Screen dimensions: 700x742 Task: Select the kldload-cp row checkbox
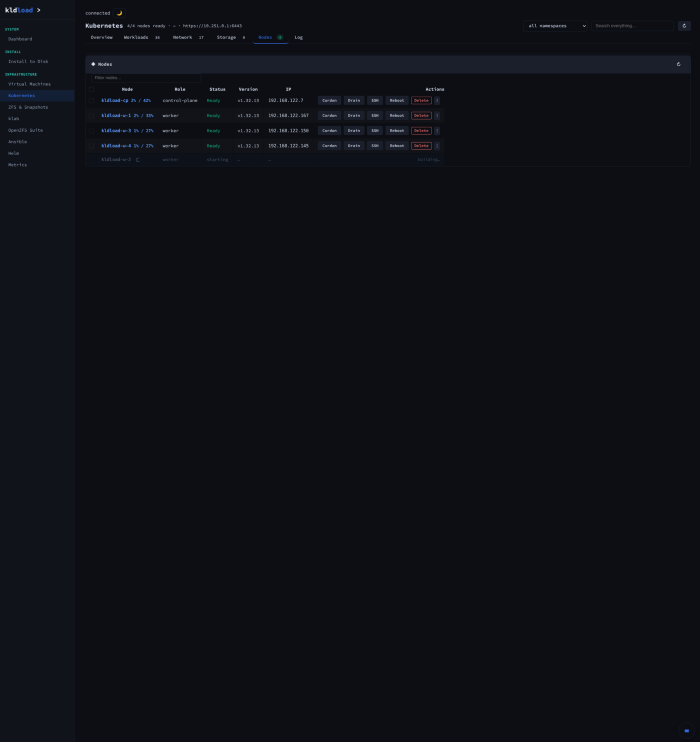tap(91, 101)
